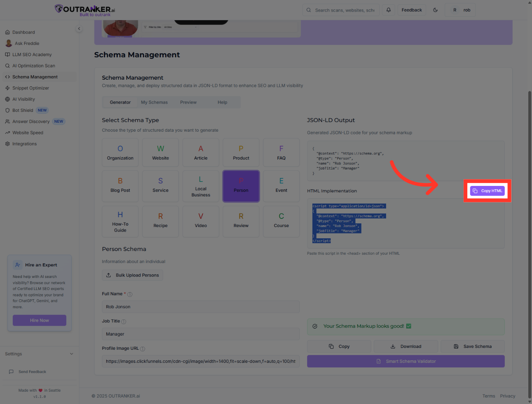
Task: Click the search scans input field
Action: [x=341, y=10]
